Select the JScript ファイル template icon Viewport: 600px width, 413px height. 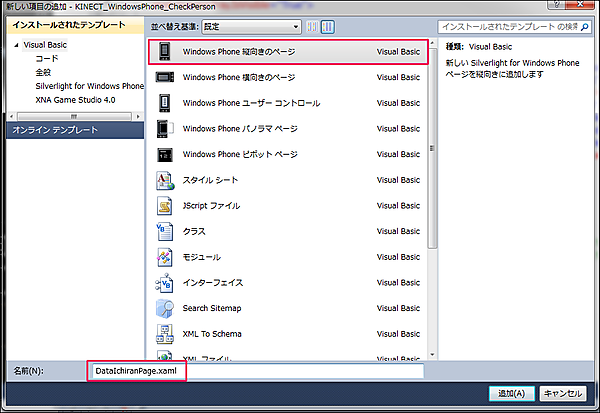165,206
